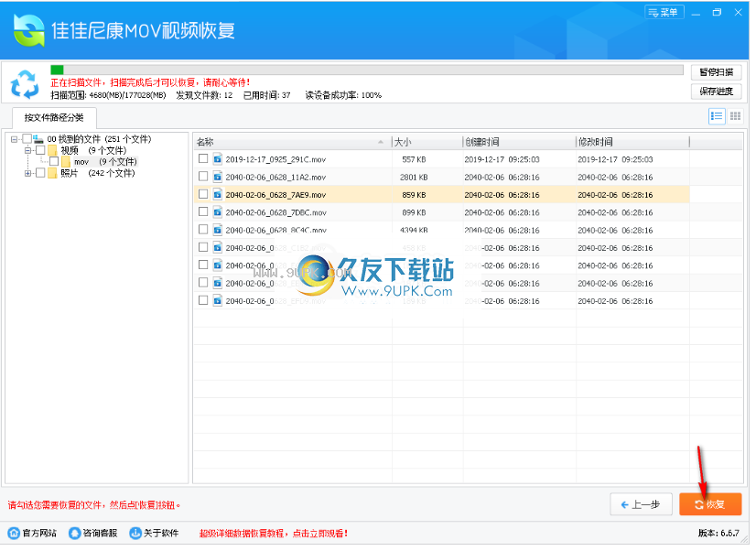Pause scanning with the 暂停扫描 button
This screenshot has width=756, height=551.
pos(716,72)
